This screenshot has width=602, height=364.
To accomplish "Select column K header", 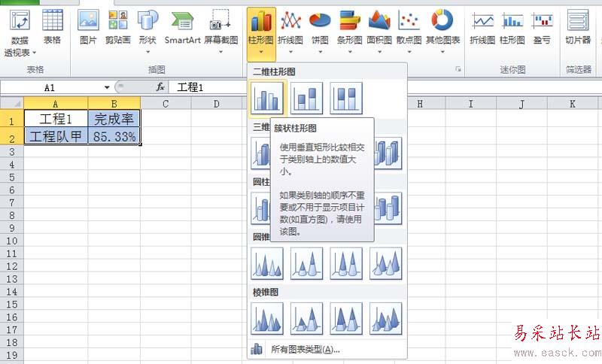I will [573, 104].
